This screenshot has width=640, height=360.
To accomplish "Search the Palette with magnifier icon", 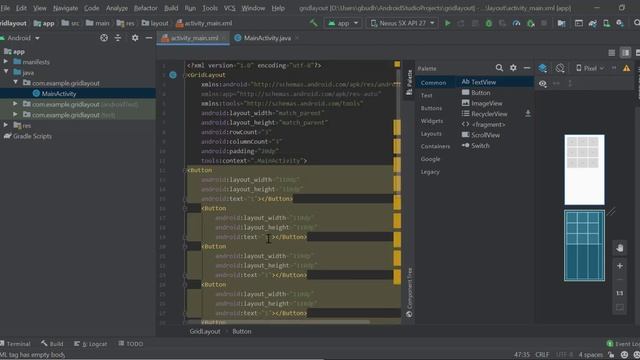I will 499,68.
